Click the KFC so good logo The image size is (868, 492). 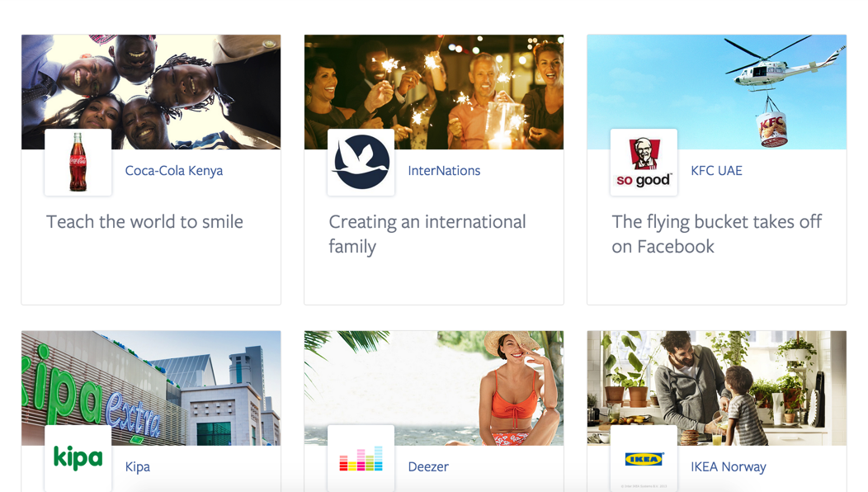point(644,163)
